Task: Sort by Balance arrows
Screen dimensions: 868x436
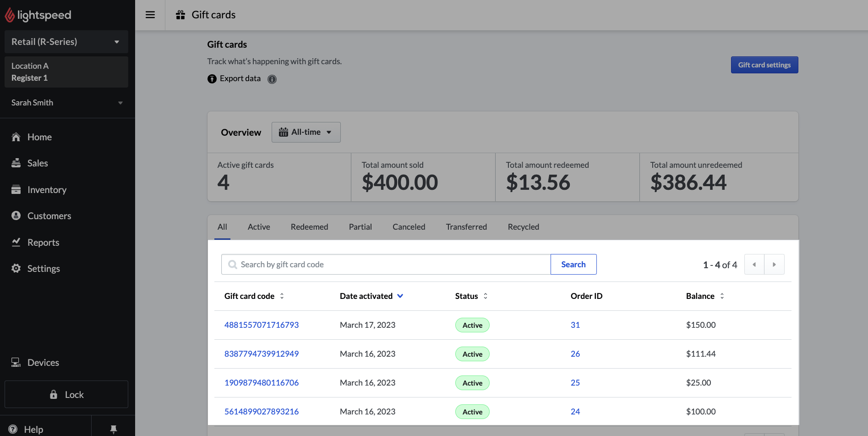Action: tap(722, 296)
